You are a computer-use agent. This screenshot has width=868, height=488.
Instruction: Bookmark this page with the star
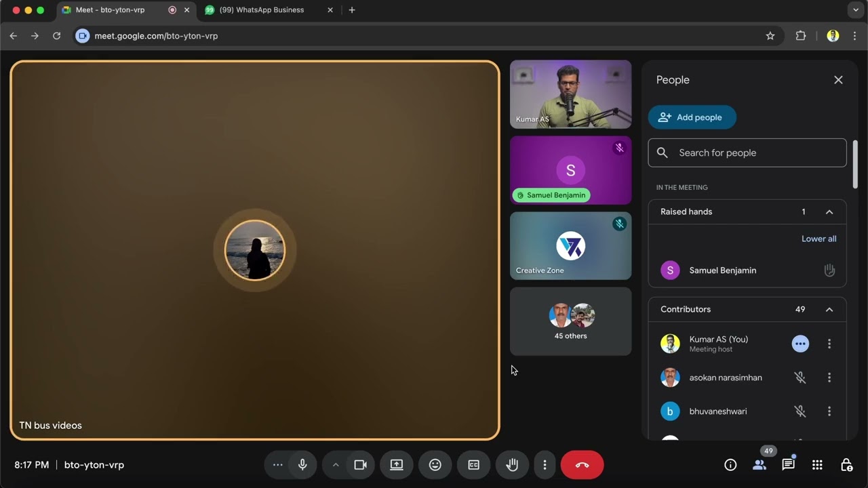tap(770, 36)
